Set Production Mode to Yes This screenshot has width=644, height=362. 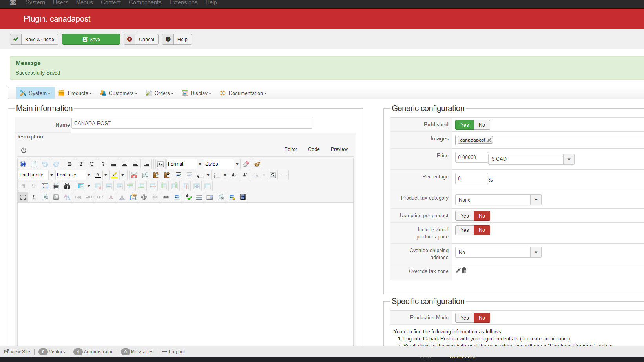click(465, 318)
